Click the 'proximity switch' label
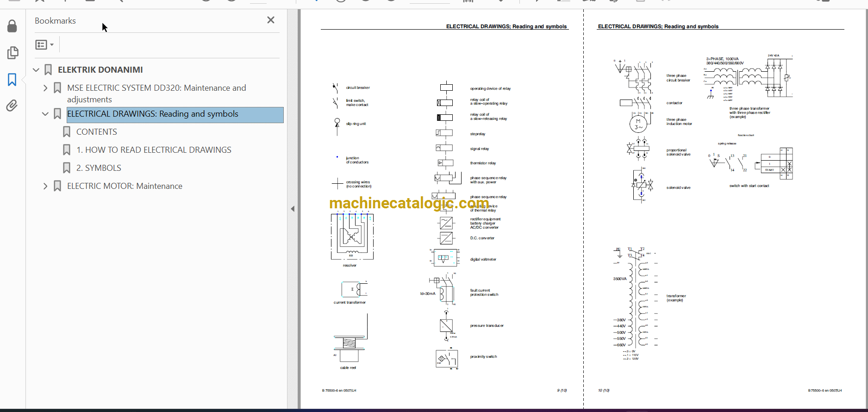 [484, 356]
